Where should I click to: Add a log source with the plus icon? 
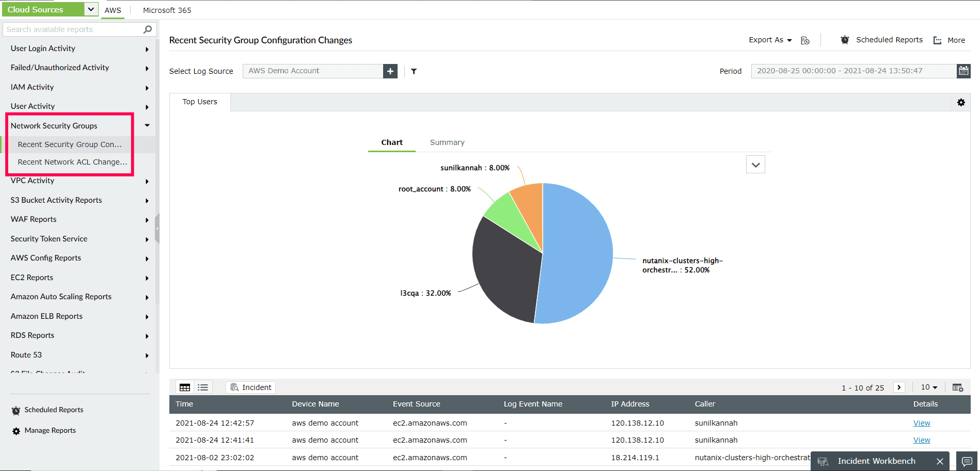point(390,71)
